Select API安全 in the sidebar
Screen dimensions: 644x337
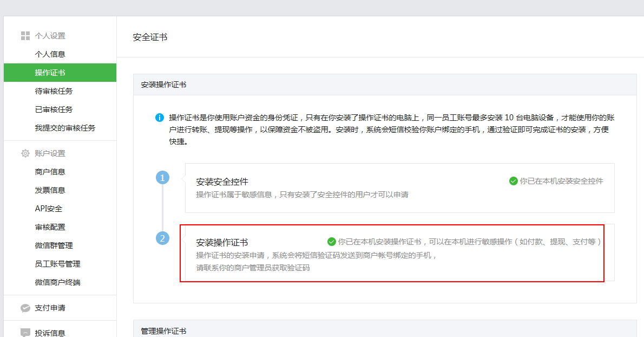(x=49, y=209)
